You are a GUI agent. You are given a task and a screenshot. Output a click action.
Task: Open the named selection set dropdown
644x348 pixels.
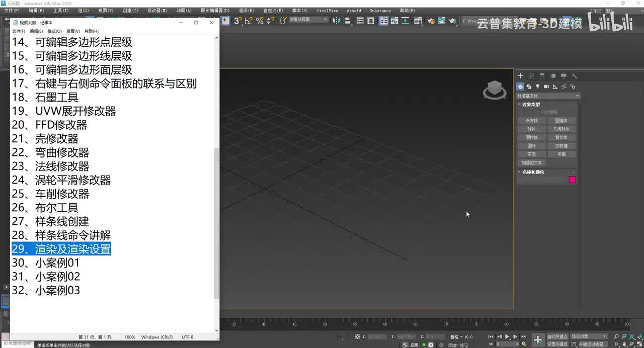click(308, 20)
